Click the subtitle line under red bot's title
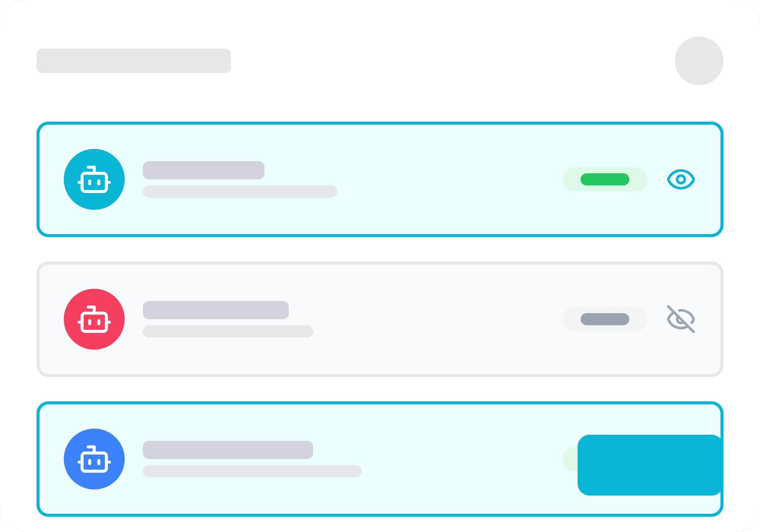Screen dimensions: 760x532 (228, 331)
